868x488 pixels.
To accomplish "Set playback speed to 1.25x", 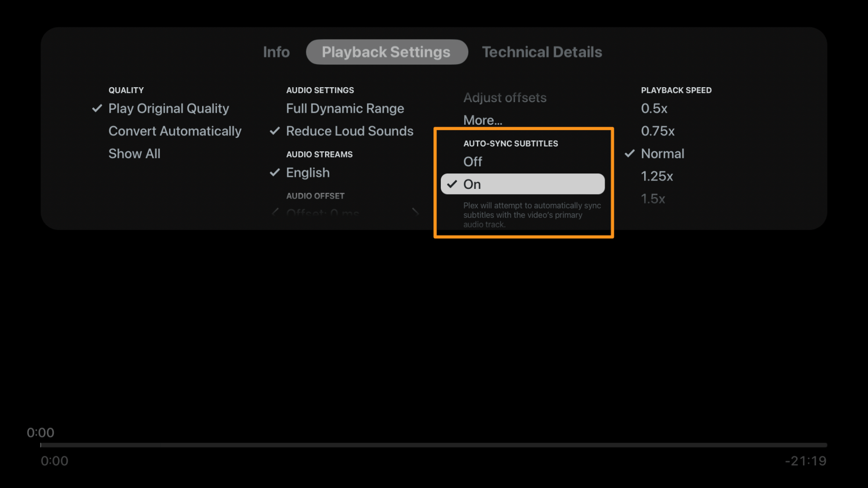I will [x=657, y=176].
